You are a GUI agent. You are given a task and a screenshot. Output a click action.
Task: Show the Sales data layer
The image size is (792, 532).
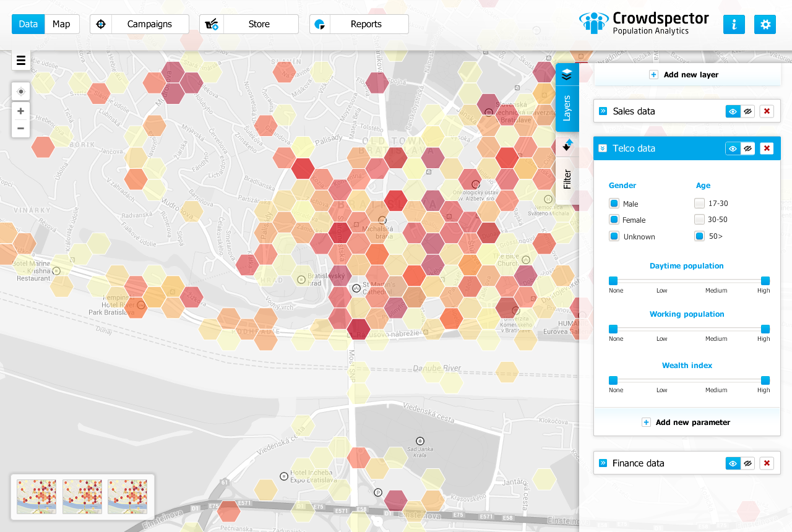pyautogui.click(x=733, y=111)
